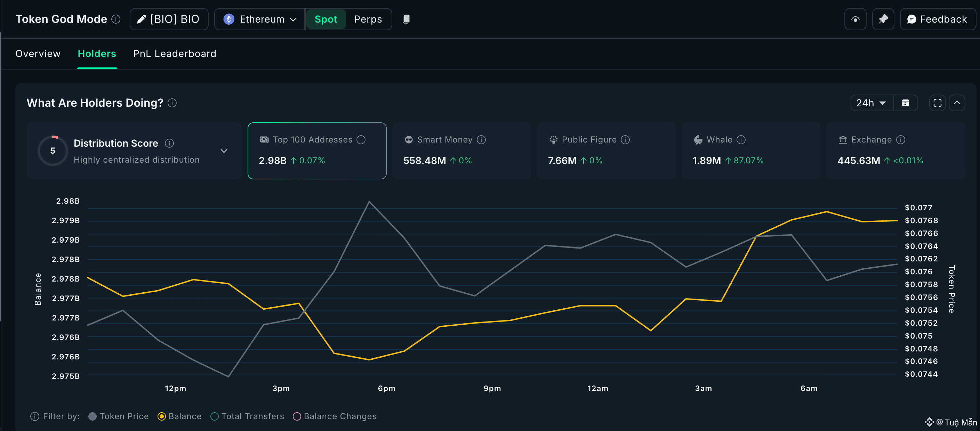Viewport: 980px width, 431px height.
Task: Enable the Token Price filter
Action: tap(93, 416)
